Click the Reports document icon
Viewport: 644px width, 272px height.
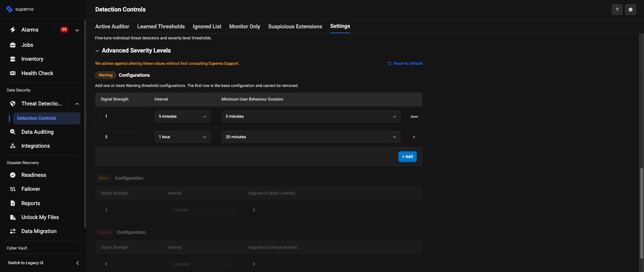(13, 203)
